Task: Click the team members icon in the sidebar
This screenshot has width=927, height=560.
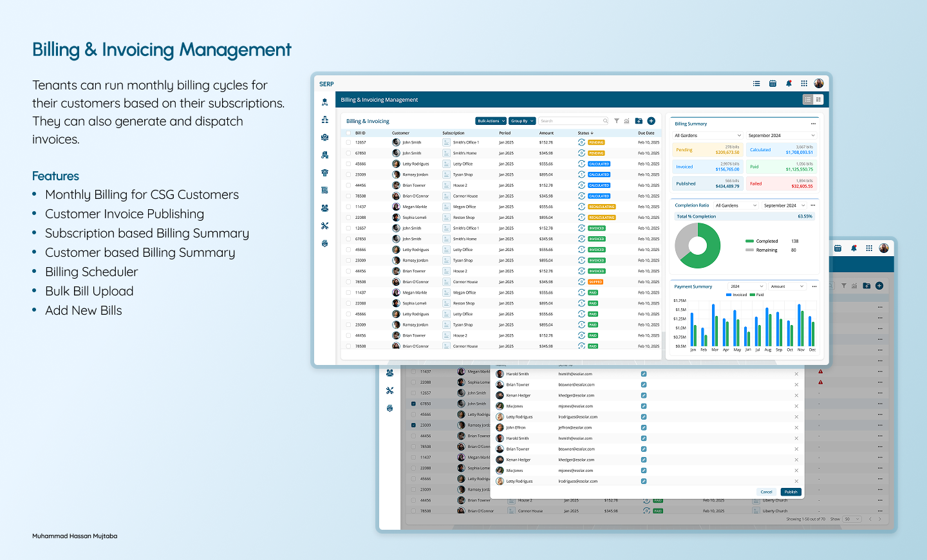Action: pos(325,207)
